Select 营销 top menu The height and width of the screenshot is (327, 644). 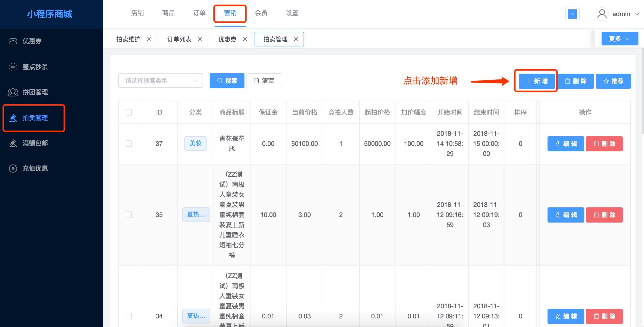click(x=230, y=13)
